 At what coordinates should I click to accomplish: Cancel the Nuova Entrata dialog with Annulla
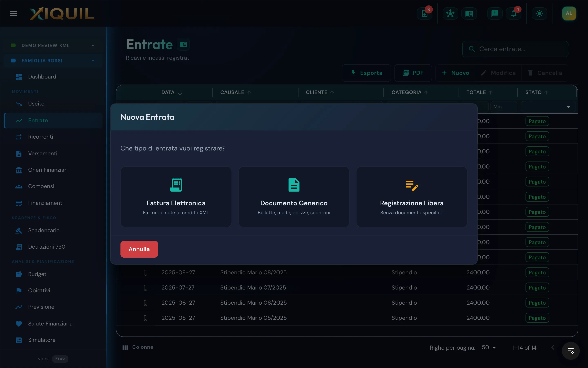pos(139,249)
